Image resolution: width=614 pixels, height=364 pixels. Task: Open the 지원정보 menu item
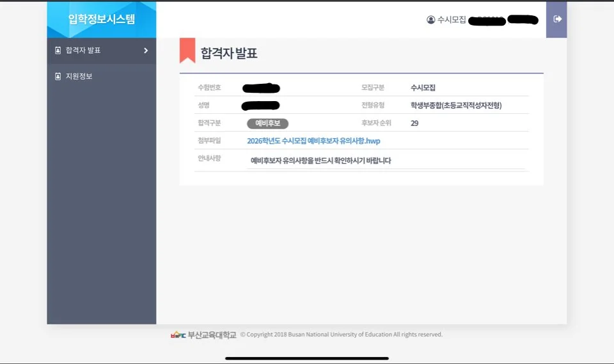click(102, 76)
